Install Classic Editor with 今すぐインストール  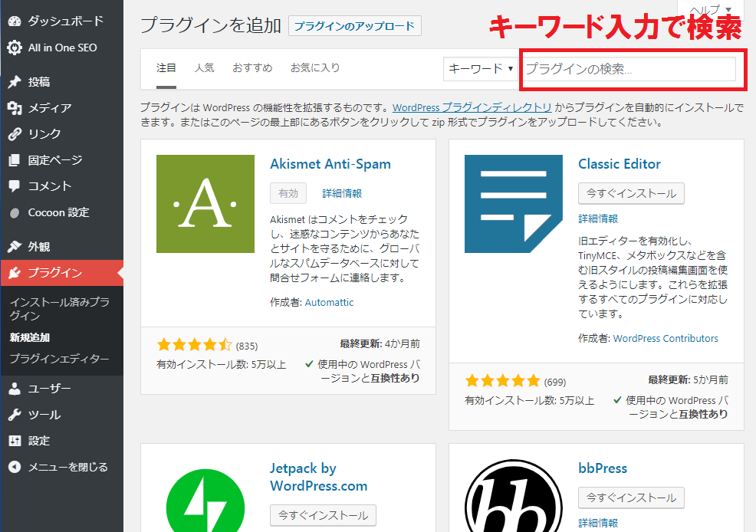(631, 193)
